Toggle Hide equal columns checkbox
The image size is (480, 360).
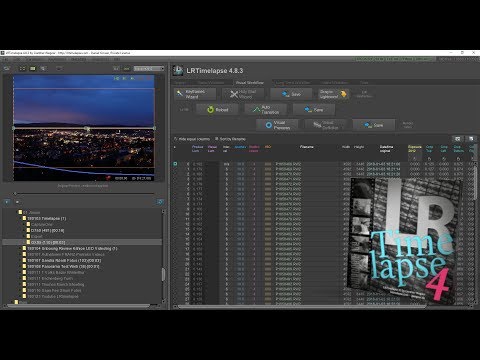176,139
